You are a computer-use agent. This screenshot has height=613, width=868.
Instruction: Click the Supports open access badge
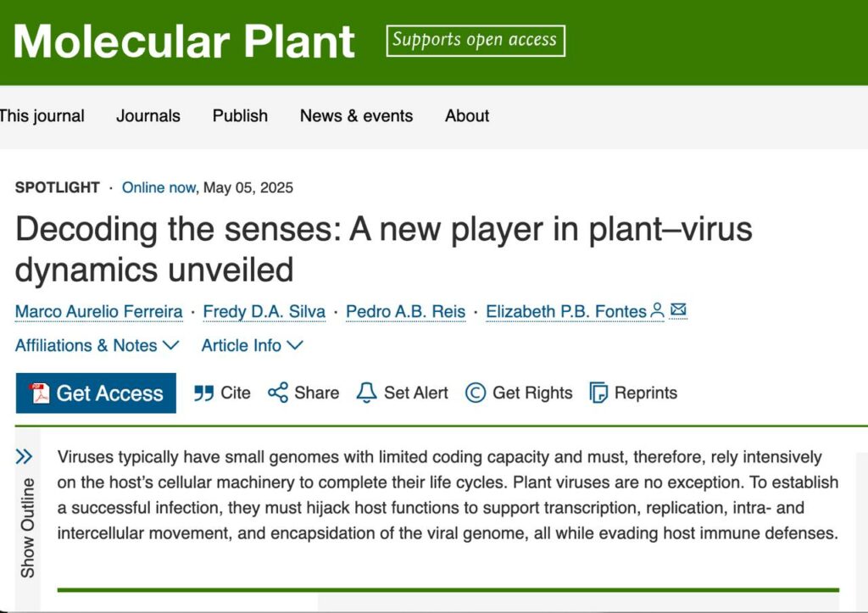(476, 40)
